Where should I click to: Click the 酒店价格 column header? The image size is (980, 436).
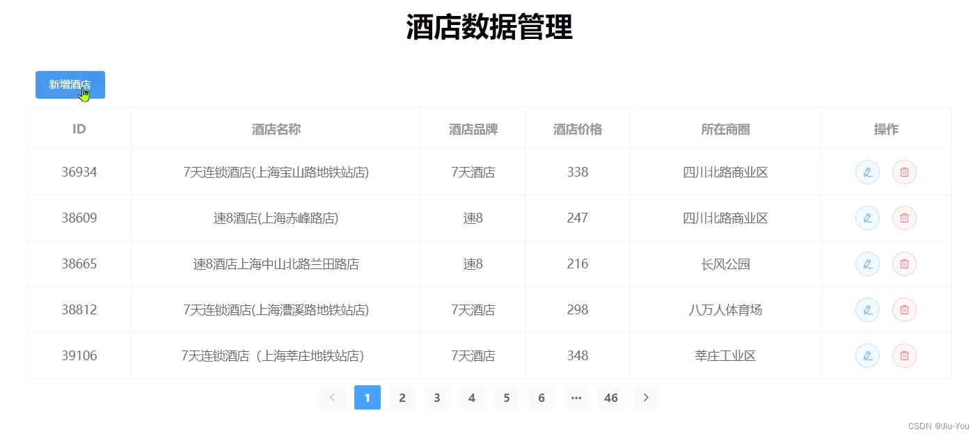(x=577, y=129)
